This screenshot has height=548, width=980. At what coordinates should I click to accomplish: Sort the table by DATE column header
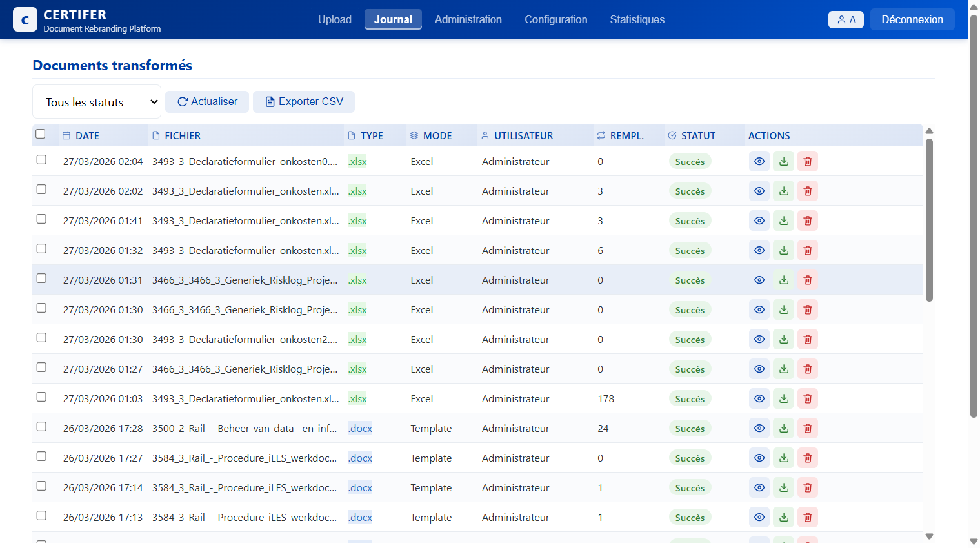[87, 135]
